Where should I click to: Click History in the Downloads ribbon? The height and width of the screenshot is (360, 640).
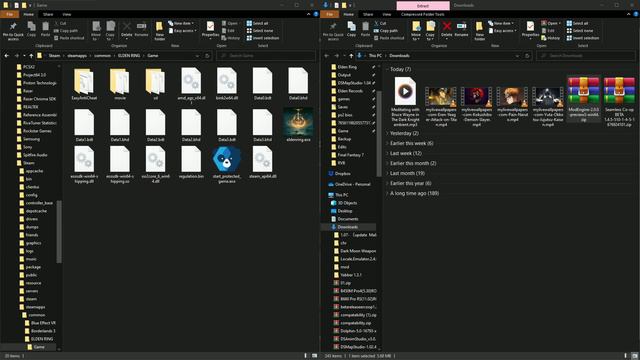click(x=551, y=38)
